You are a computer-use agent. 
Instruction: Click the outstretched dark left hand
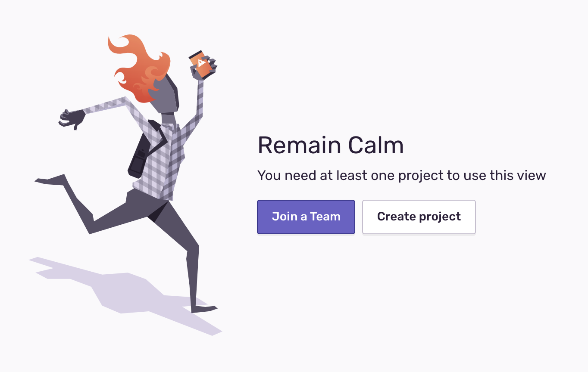[72, 118]
